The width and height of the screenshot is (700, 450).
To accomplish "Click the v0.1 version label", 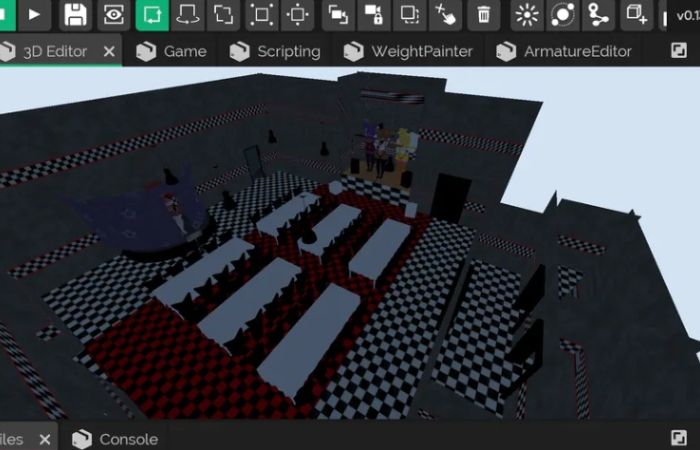I will pos(688,16).
